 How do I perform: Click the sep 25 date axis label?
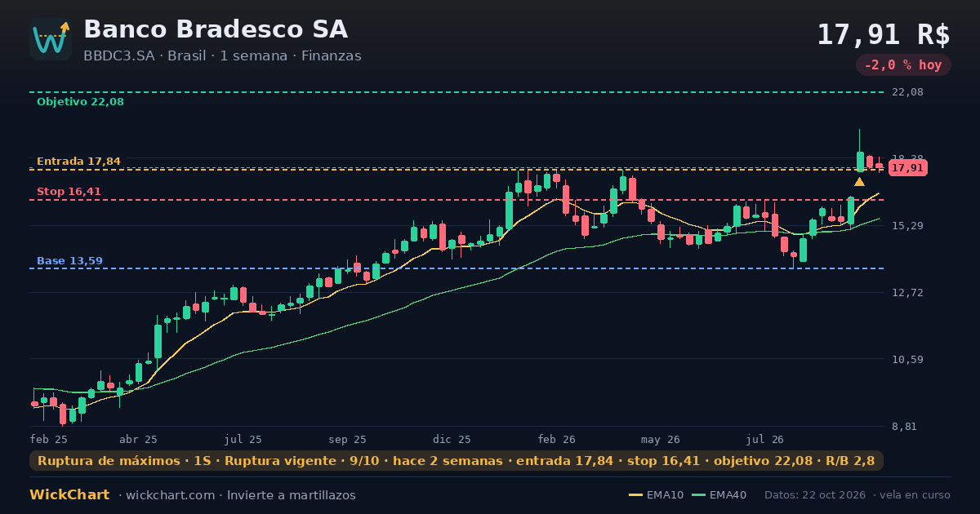pyautogui.click(x=347, y=439)
